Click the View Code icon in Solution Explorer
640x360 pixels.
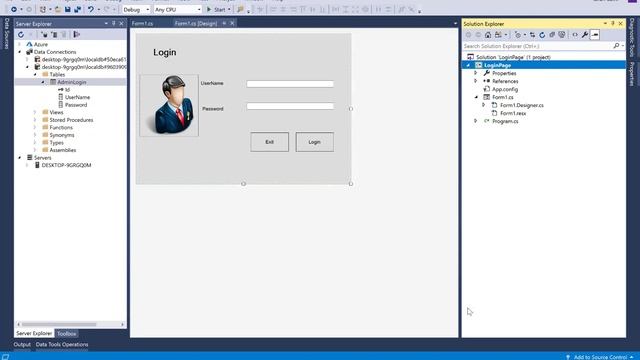coord(575,35)
